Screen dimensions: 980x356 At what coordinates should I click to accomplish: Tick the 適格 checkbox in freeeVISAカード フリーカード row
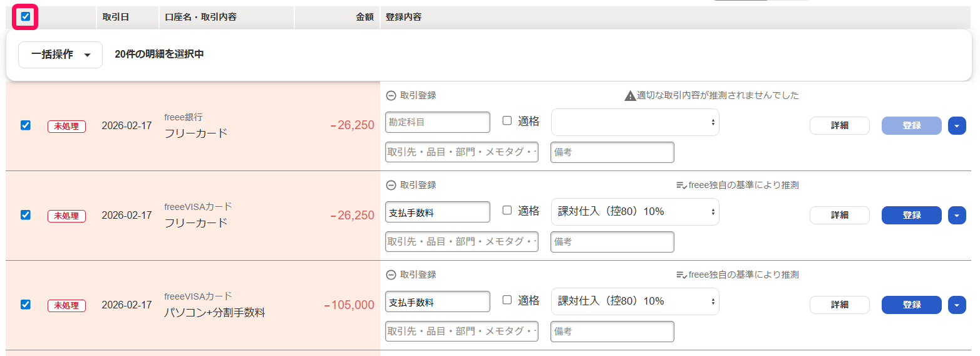pyautogui.click(x=507, y=211)
